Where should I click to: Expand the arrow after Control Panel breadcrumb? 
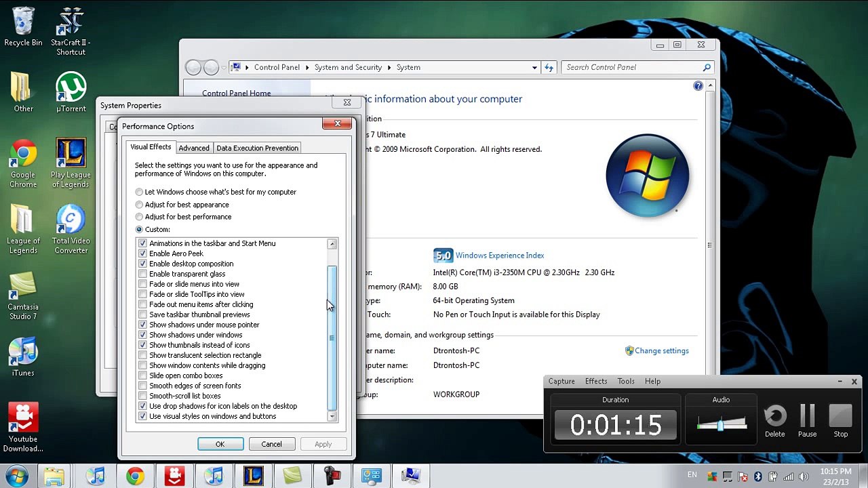(307, 67)
